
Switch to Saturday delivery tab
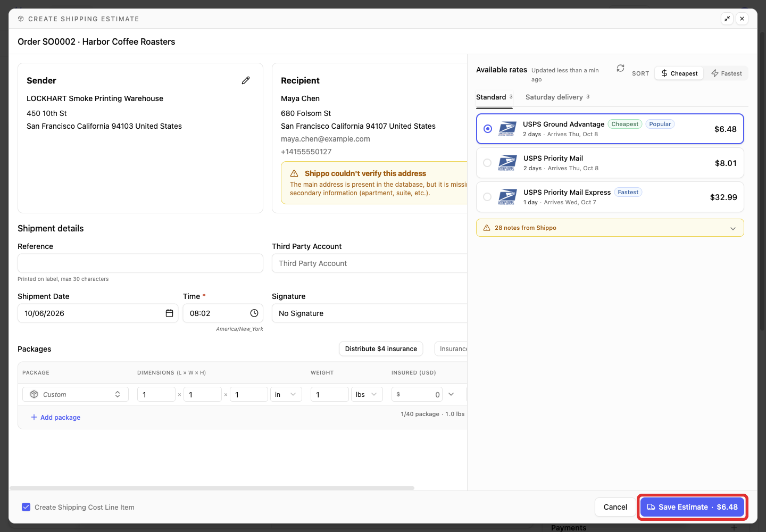557,97
